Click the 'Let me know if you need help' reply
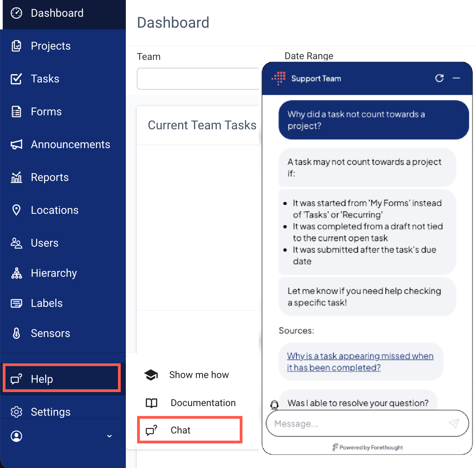The height and width of the screenshot is (468, 476). [367, 297]
